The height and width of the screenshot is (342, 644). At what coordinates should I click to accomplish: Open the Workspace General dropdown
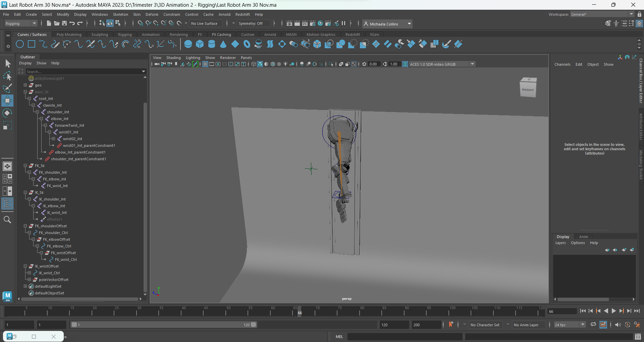click(x=602, y=14)
